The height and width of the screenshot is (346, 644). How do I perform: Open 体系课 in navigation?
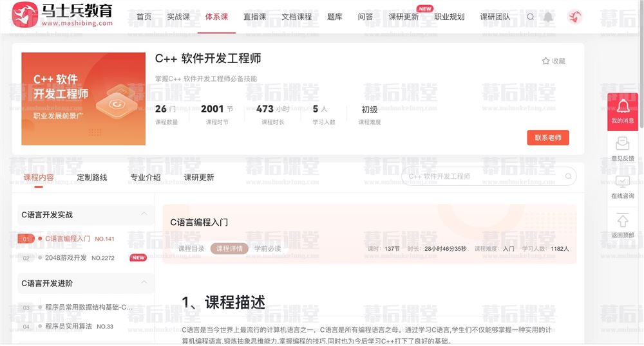216,17
